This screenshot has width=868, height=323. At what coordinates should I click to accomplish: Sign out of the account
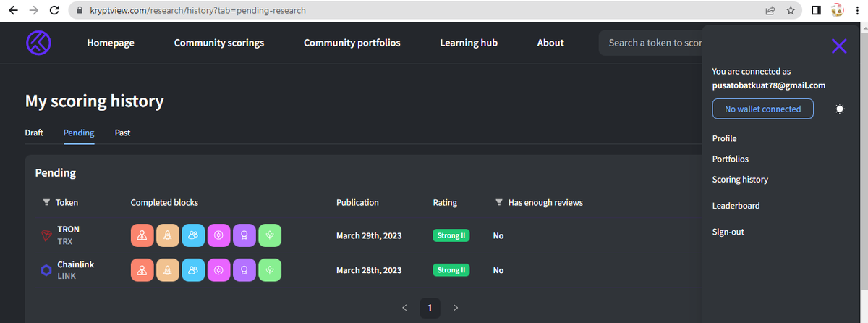coord(728,232)
